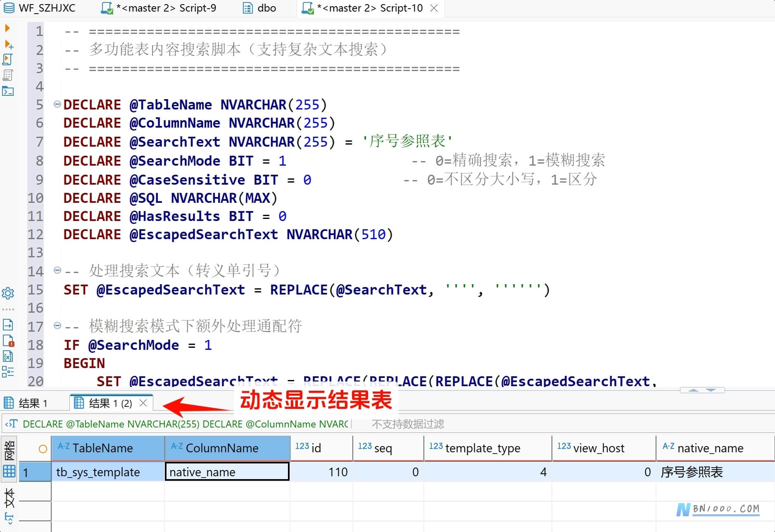
Task: Click the id column header
Action: pyautogui.click(x=322, y=448)
